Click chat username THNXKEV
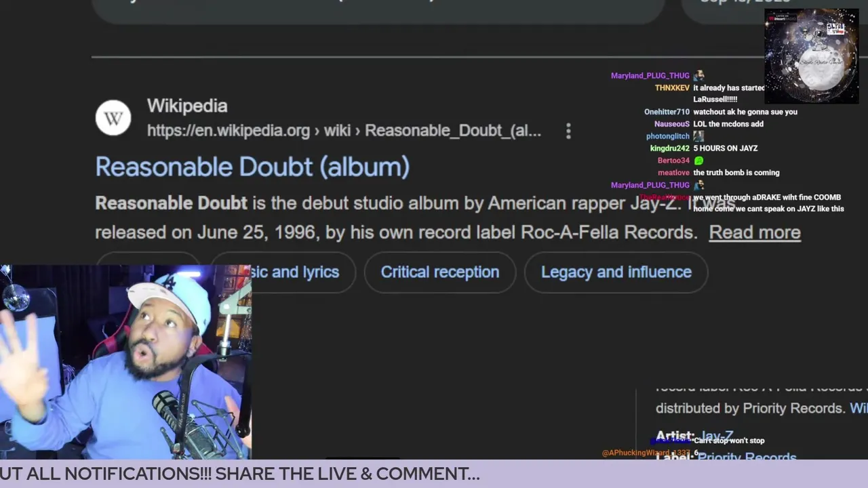The height and width of the screenshot is (488, 868). click(x=672, y=88)
